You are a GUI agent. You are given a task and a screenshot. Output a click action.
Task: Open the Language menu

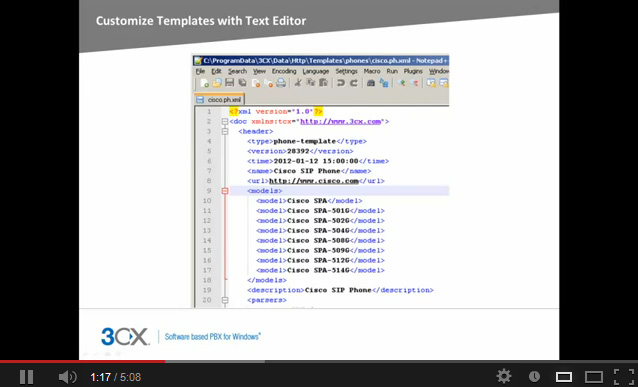click(x=315, y=71)
